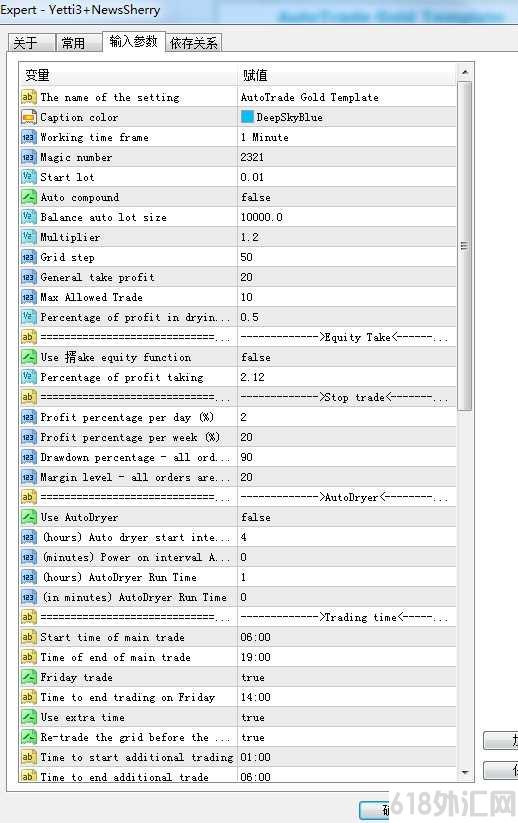This screenshot has width=518, height=823.
Task: Click the integer icon beside Magic number
Action: (x=28, y=157)
